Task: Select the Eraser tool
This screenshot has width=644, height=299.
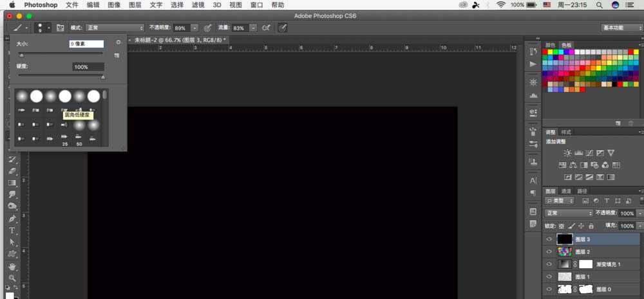Action: (12, 171)
